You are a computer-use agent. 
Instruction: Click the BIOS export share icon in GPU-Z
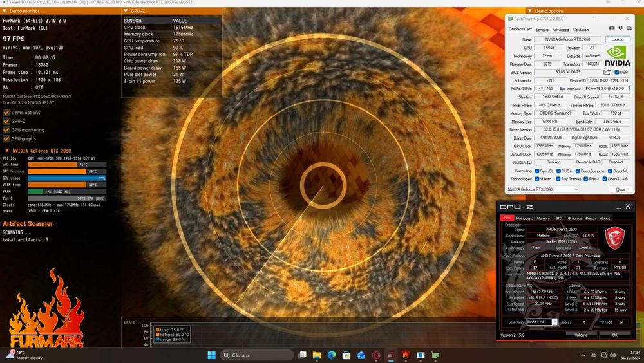[607, 72]
